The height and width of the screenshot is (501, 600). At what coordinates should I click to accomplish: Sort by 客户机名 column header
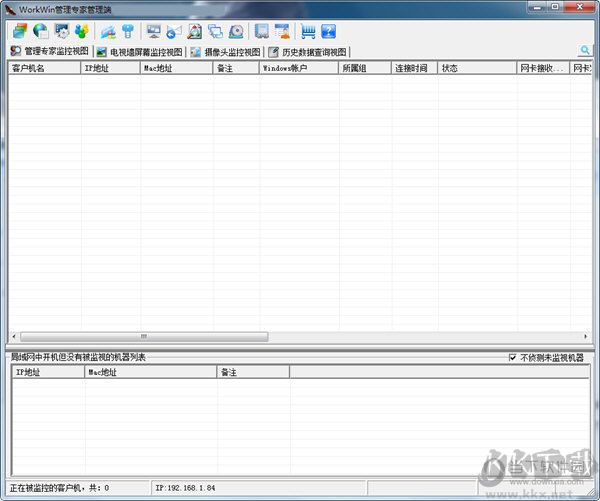[44, 68]
